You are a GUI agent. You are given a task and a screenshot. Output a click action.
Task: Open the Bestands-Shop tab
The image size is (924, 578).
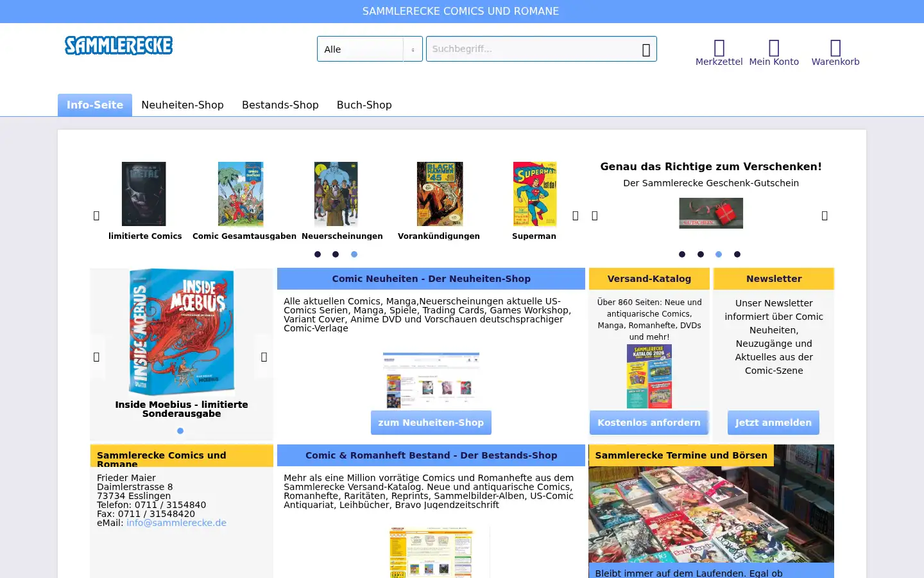coord(280,105)
